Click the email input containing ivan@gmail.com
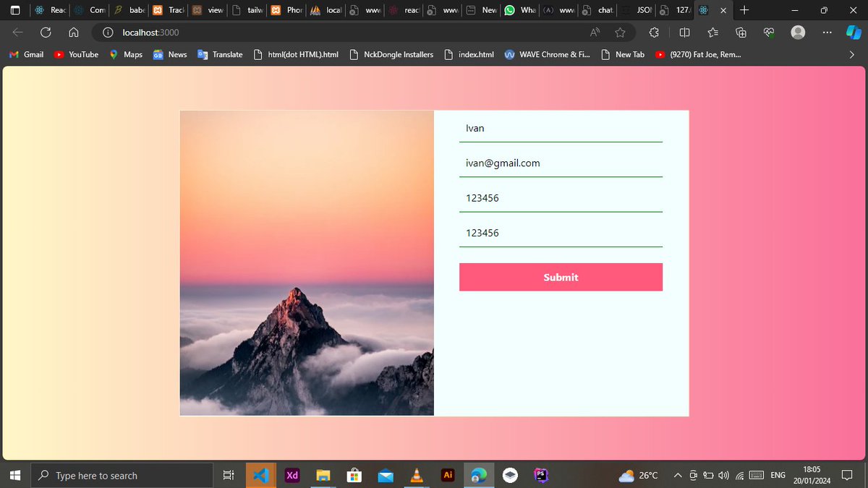The width and height of the screenshot is (868, 488). [561, 163]
